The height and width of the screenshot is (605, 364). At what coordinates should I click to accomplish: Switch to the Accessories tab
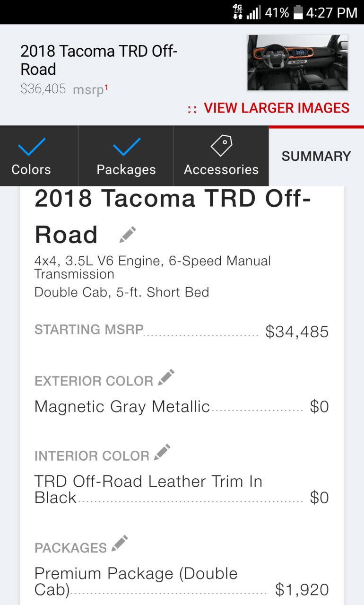(221, 156)
